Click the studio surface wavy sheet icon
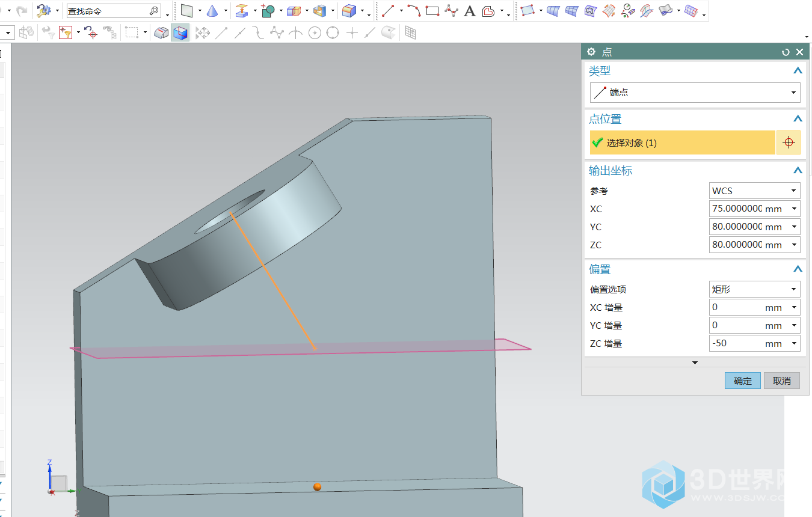812x517 pixels. pos(665,11)
